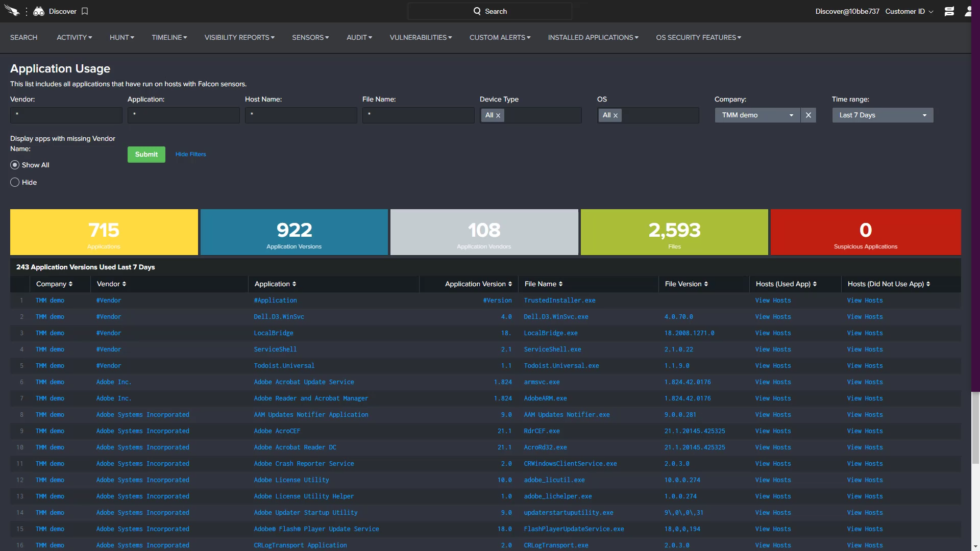Click into the Host Name filter field
The image size is (980, 551).
[301, 115]
